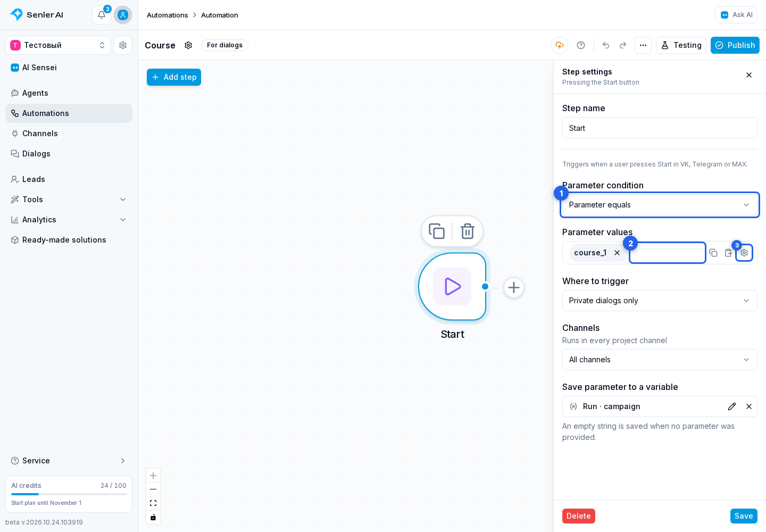
Task: Zoom out on the canvas
Action: click(x=153, y=489)
